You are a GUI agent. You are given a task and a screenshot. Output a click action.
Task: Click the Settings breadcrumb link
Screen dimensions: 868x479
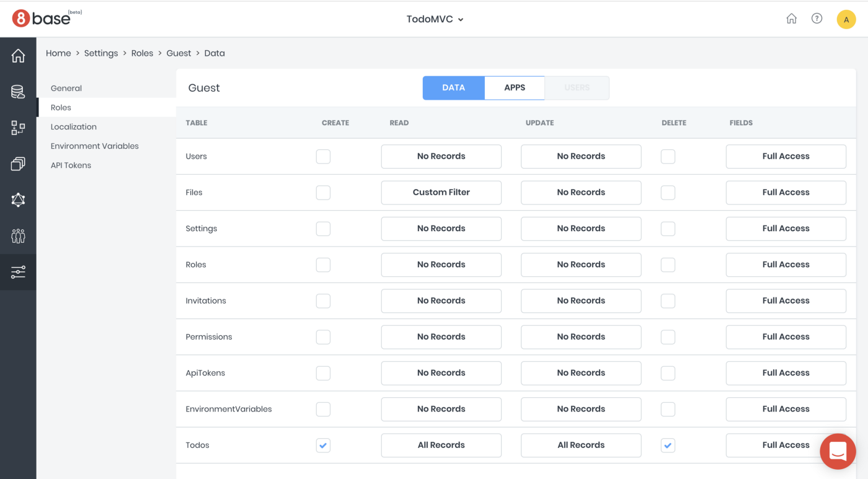coord(101,53)
